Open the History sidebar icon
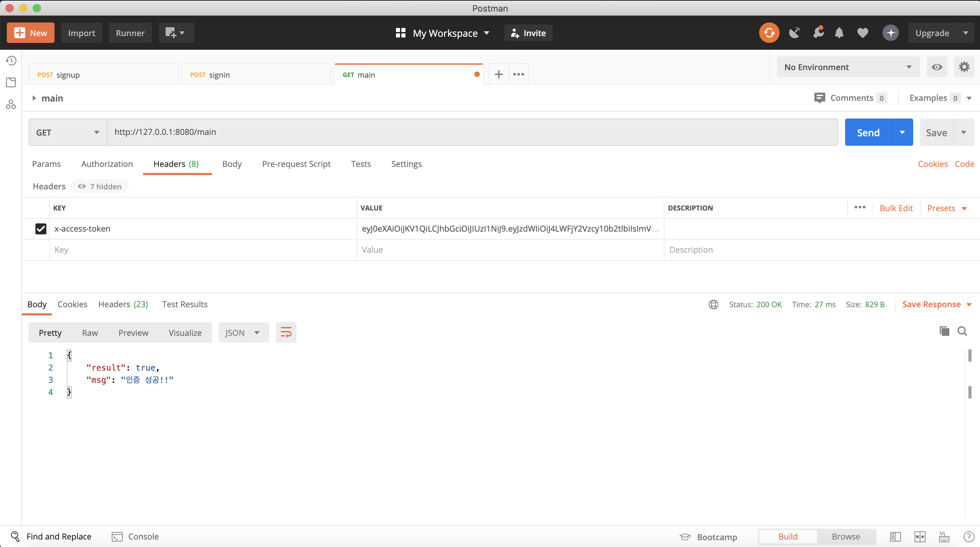The height and width of the screenshot is (547, 980). tap(11, 61)
